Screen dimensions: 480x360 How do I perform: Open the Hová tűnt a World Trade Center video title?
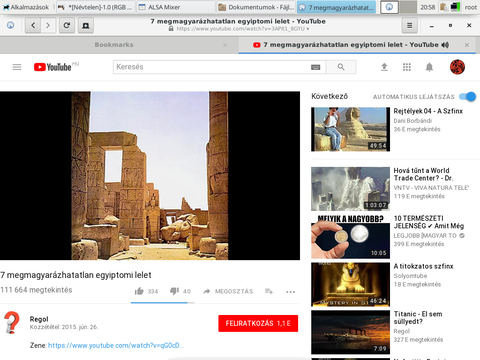423,174
